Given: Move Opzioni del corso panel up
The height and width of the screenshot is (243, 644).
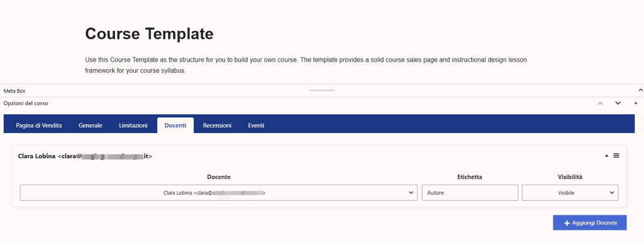Looking at the screenshot, I should 600,103.
